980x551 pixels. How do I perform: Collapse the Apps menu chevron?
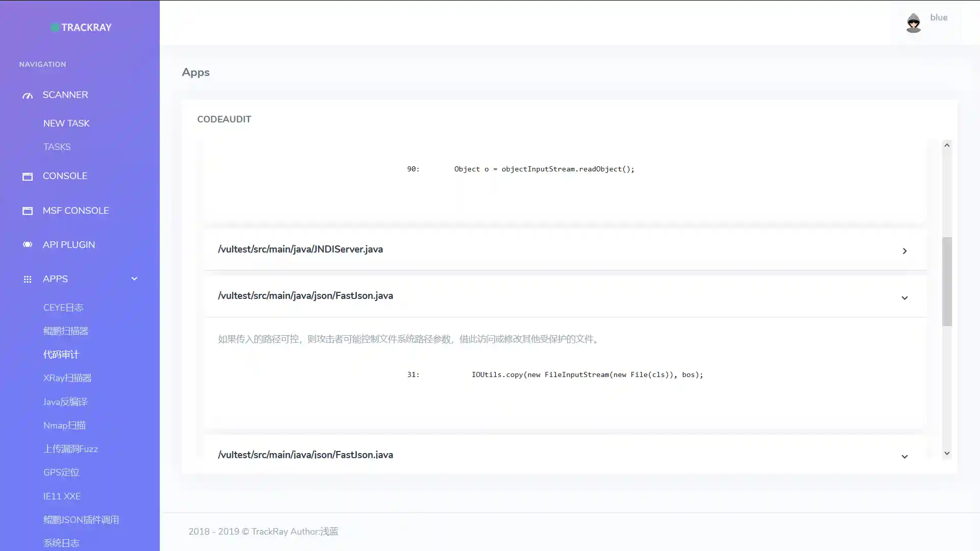coord(134,279)
